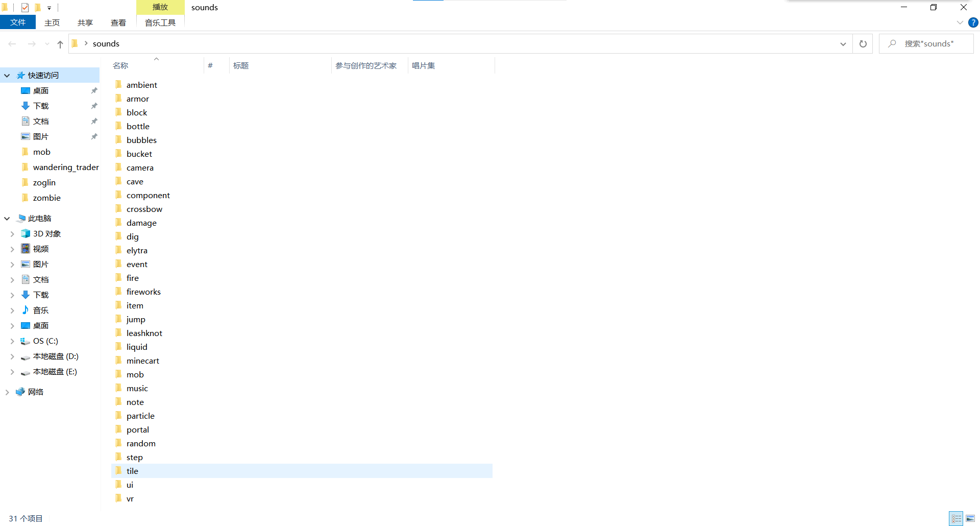The width and height of the screenshot is (980, 526).
Task: Click the sounds breadcrumb in address bar
Action: coord(106,44)
